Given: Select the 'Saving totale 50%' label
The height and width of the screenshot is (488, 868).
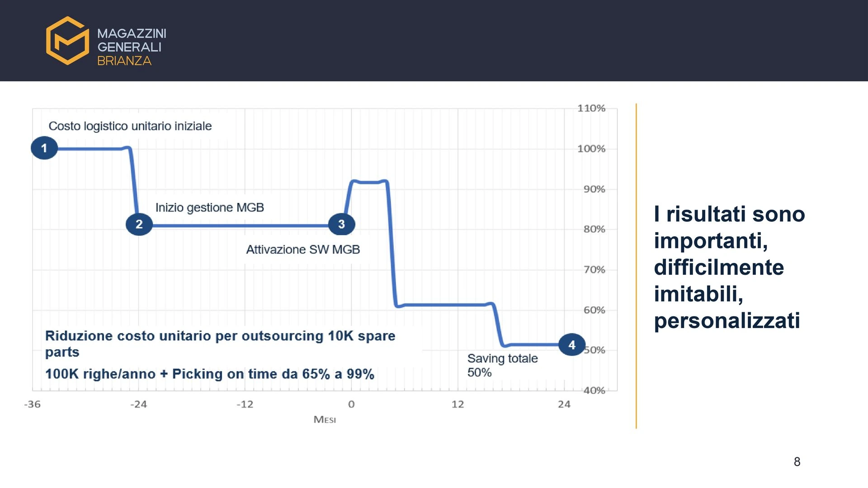Looking at the screenshot, I should [x=502, y=365].
